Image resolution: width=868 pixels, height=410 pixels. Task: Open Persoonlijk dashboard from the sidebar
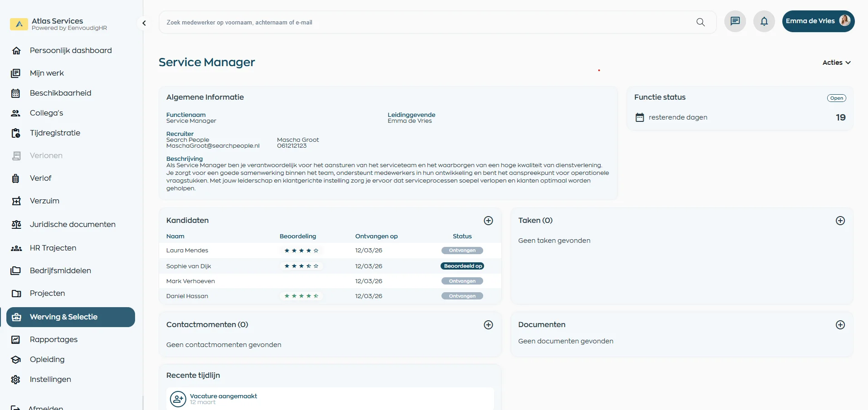pyautogui.click(x=70, y=50)
